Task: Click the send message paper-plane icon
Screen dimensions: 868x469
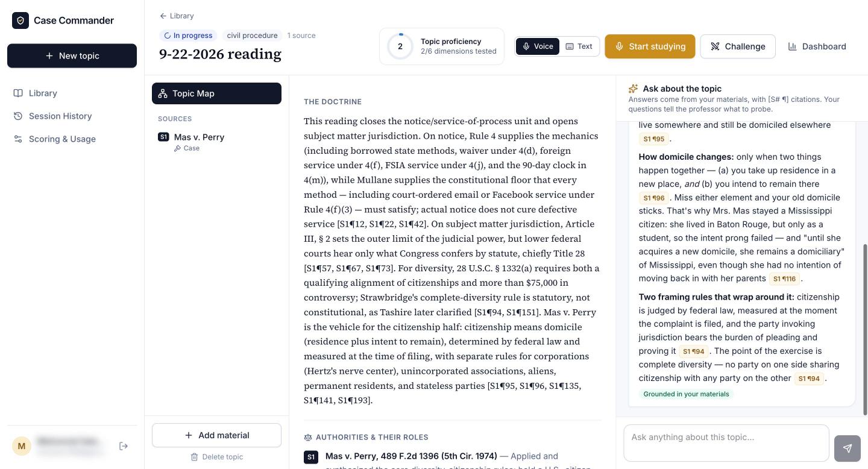Action: 848,448
